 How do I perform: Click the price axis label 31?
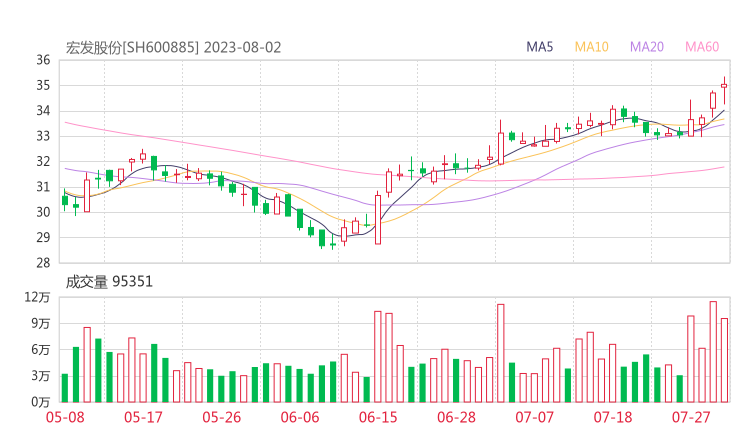(43, 187)
